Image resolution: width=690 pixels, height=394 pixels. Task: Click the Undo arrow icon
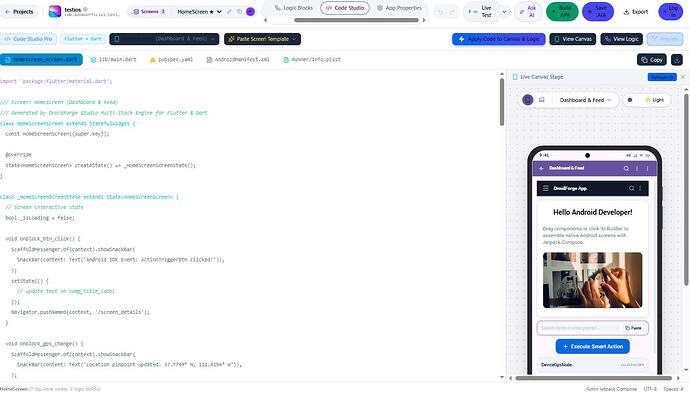tap(440, 12)
